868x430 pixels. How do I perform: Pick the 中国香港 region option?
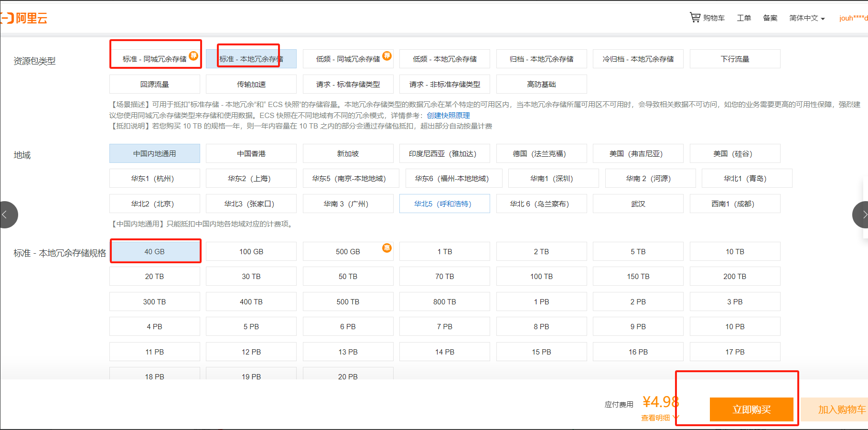tap(251, 153)
